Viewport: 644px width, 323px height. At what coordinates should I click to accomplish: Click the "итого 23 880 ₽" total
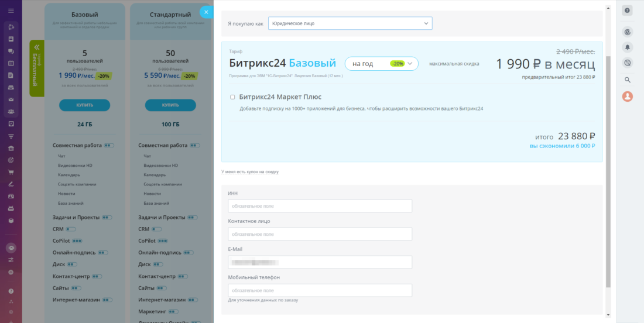[x=565, y=136]
